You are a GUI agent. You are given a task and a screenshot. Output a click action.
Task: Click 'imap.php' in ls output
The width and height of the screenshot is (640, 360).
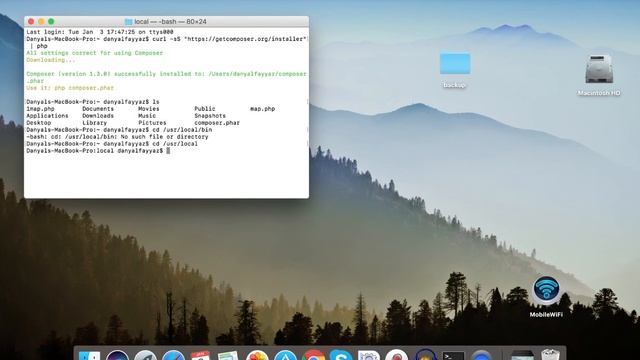pos(40,109)
